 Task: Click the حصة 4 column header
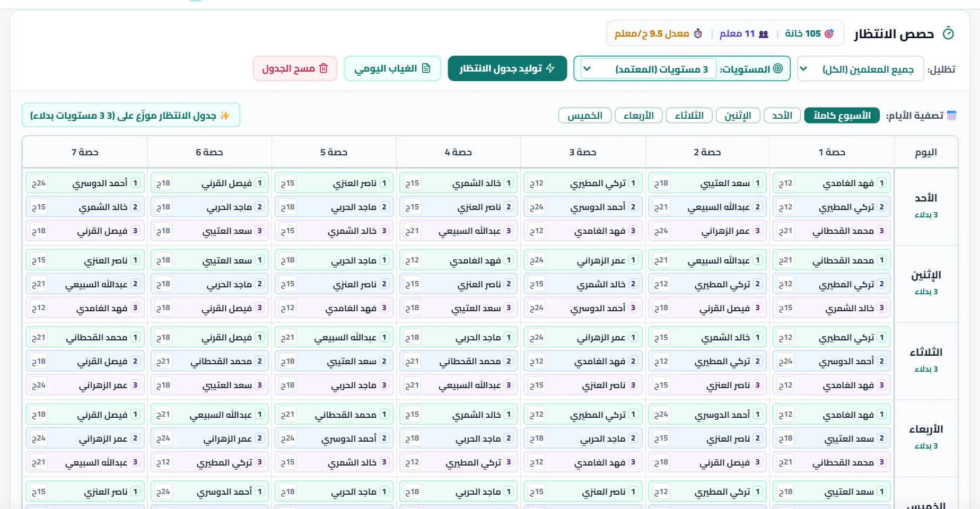pos(458,152)
